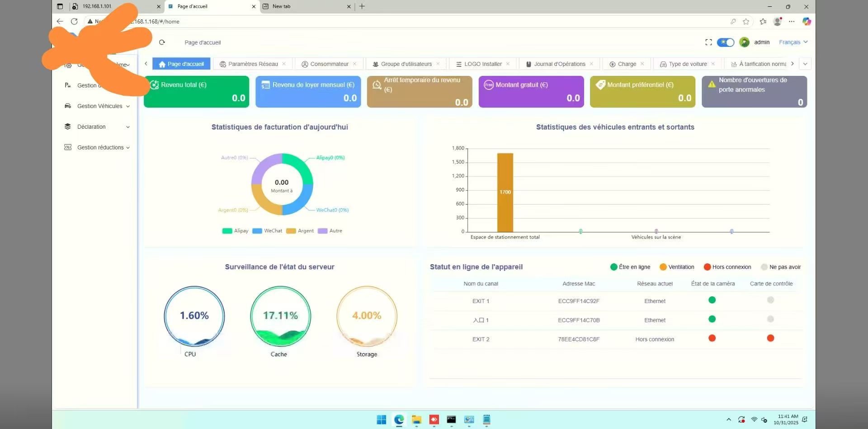Expand the Gestion réductions sidebar menu
868x429 pixels.
[97, 148]
